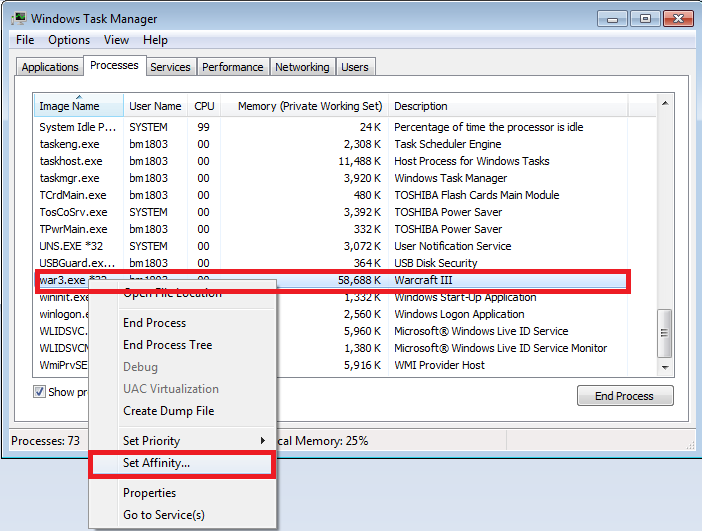Close the Windows Task Manager window
The image size is (702, 531).
pos(678,19)
